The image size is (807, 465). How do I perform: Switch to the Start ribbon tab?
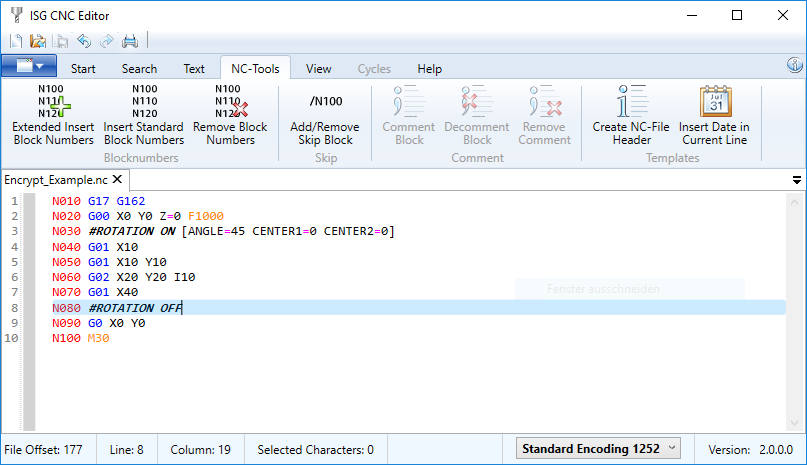tap(83, 68)
